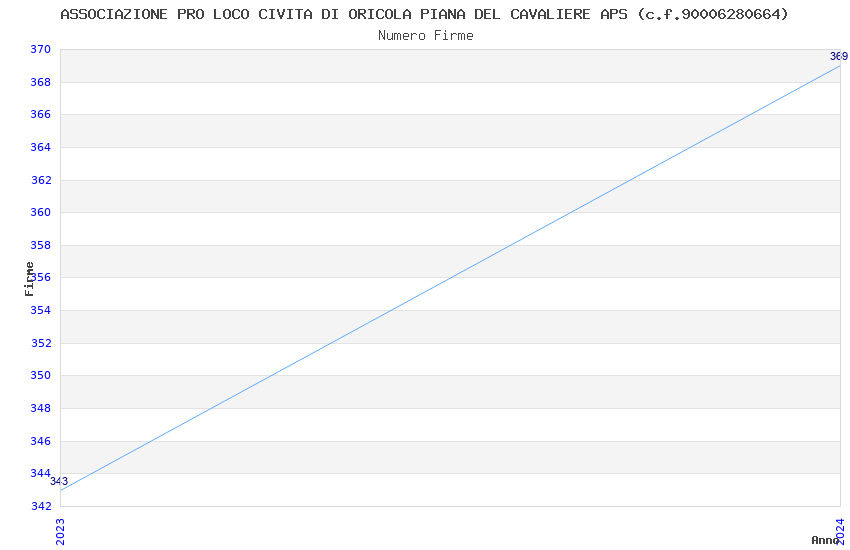Click the 360 y-axis label
The image size is (850, 550).
41,212
